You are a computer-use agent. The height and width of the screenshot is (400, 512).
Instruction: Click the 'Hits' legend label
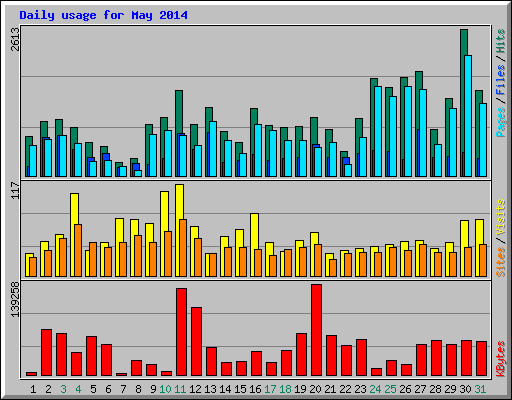click(501, 41)
